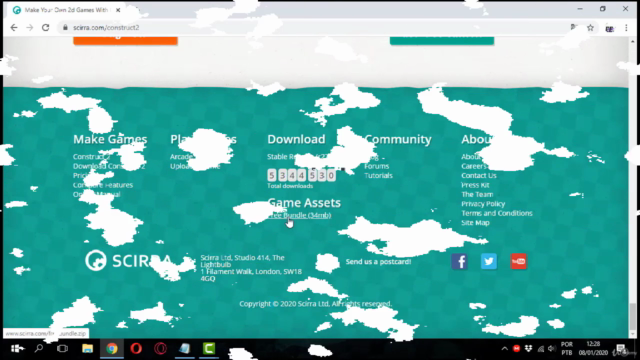Open Chrome three-dot menu
Image resolution: width=640 pixels, height=360 pixels.
coord(626,28)
